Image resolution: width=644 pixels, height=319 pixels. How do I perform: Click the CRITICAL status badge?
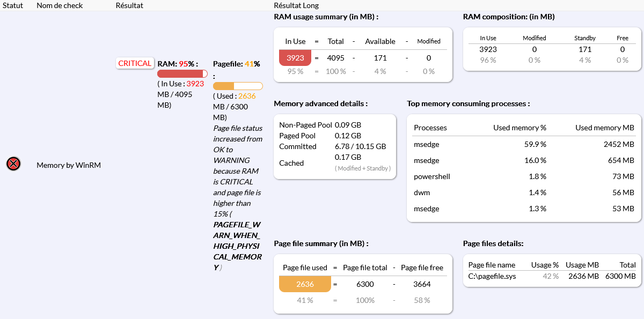pyautogui.click(x=135, y=63)
